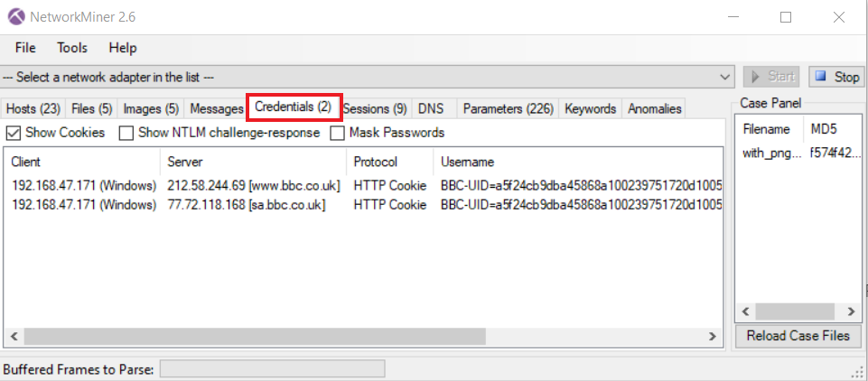Image resolution: width=868 pixels, height=381 pixels.
Task: Click right scroll arrow of credentials list
Action: (713, 336)
